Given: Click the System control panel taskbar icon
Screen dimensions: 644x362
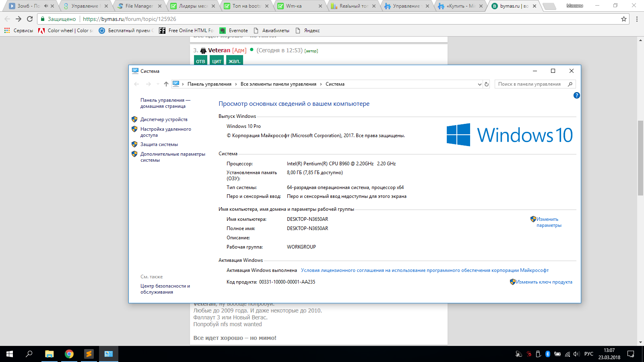Looking at the screenshot, I should (109, 354).
